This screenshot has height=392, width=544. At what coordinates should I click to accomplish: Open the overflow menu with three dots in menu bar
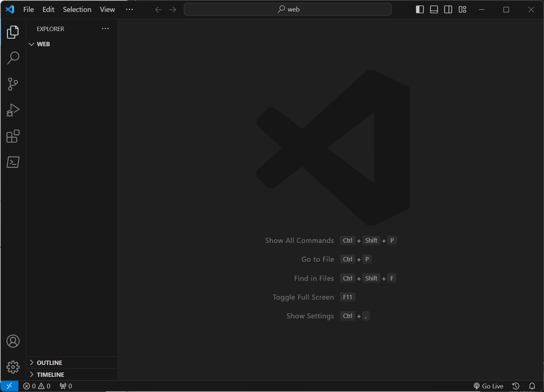tap(129, 9)
